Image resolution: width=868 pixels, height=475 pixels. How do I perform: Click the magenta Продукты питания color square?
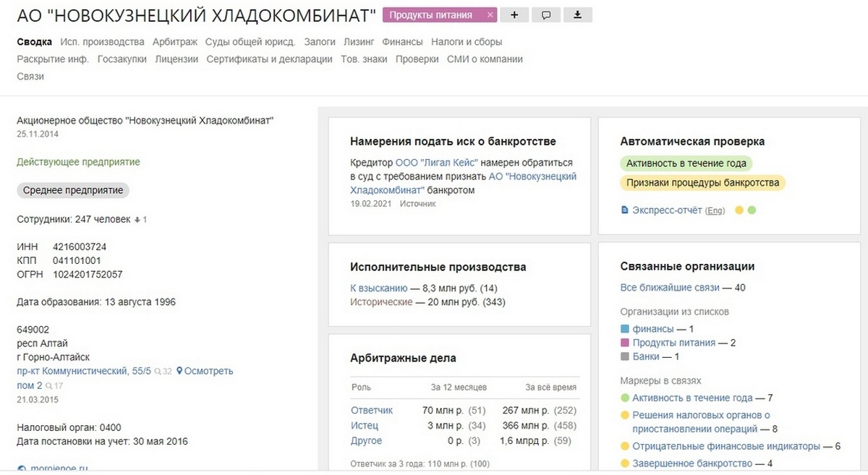click(625, 343)
